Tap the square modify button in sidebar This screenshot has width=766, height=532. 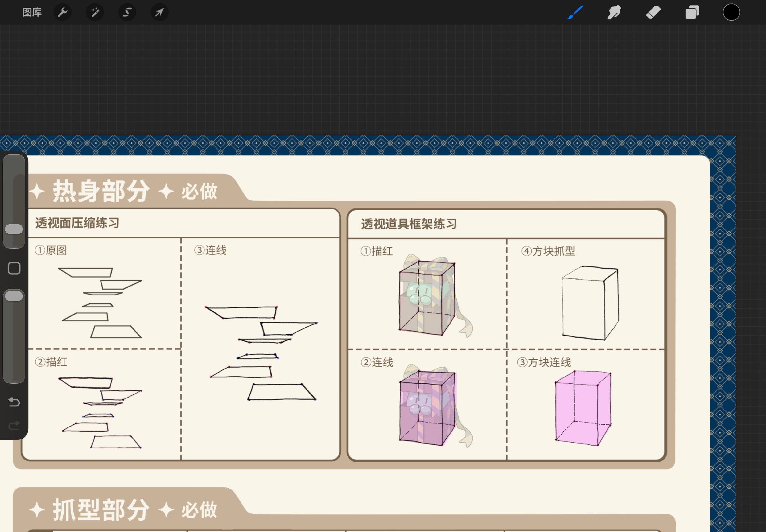tap(14, 268)
